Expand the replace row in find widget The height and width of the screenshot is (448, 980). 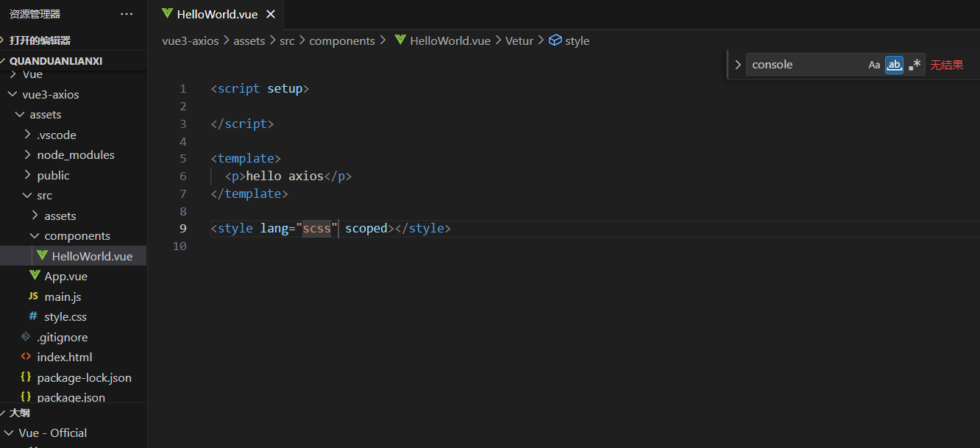click(738, 65)
